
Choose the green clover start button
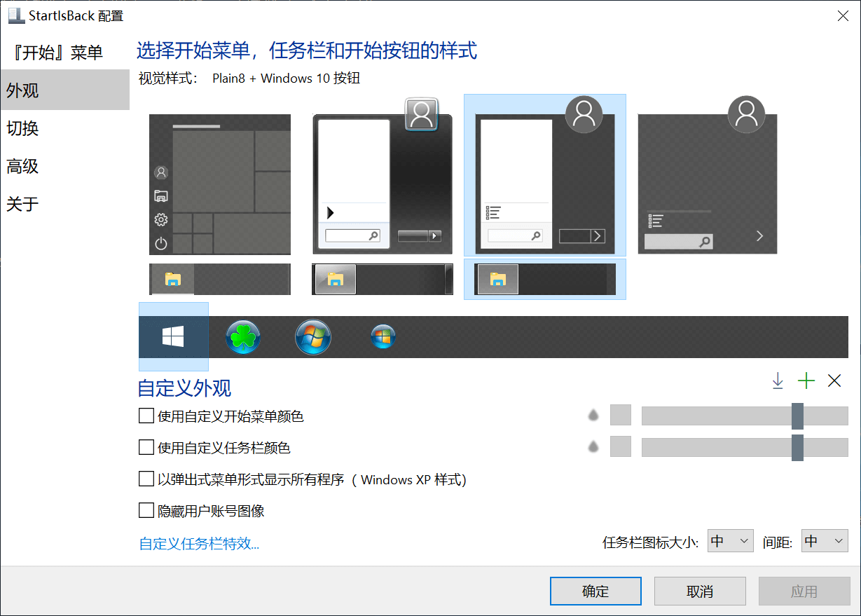(x=243, y=337)
